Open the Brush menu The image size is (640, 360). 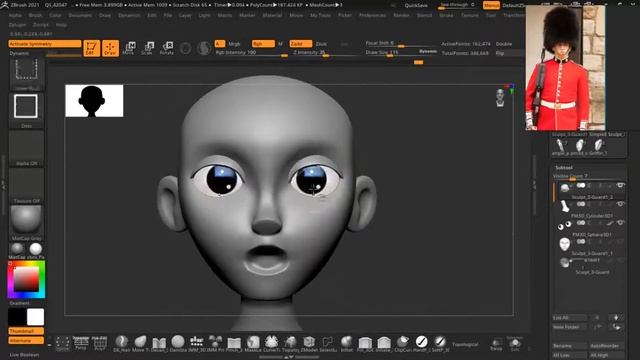tap(35, 15)
